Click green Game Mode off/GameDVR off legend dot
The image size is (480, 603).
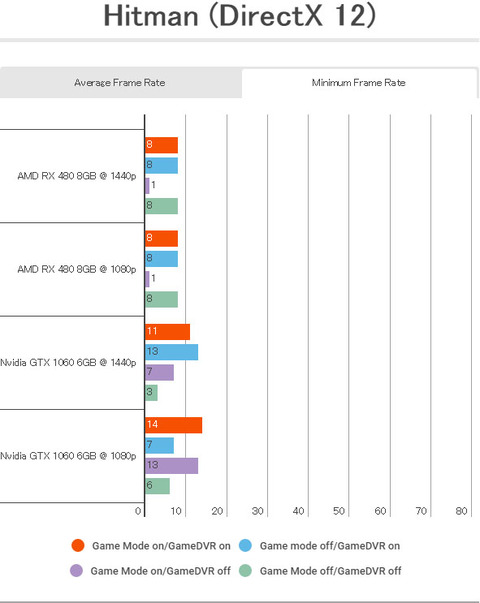[245, 570]
